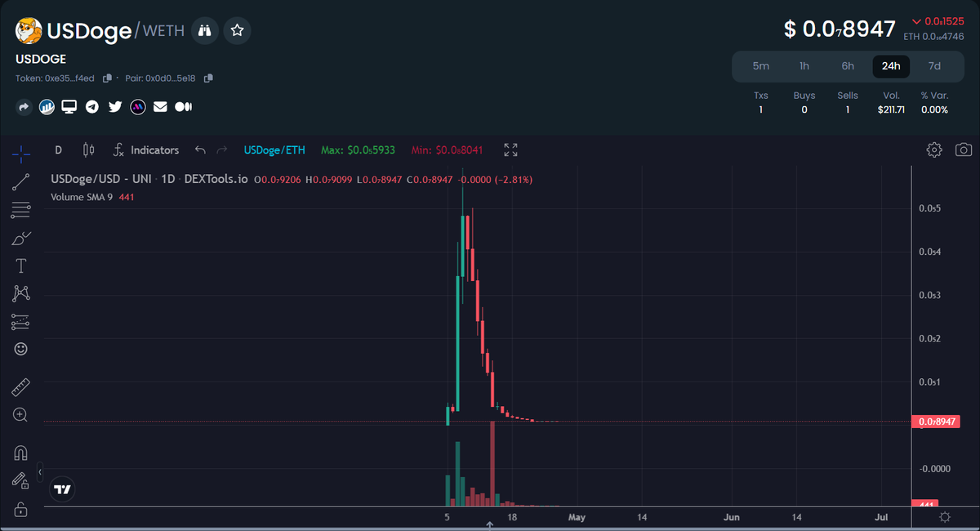Image resolution: width=980 pixels, height=531 pixels.
Task: Click the $211.71 volume value
Action: pyautogui.click(x=891, y=109)
